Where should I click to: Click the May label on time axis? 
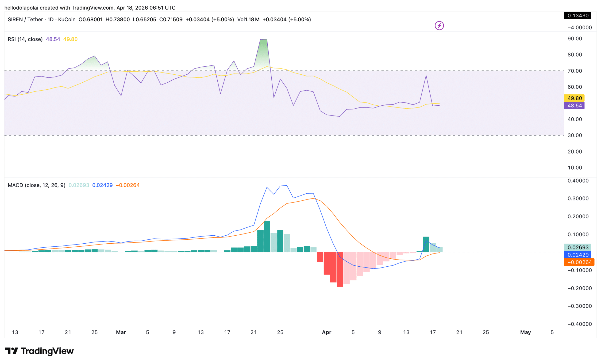525,332
